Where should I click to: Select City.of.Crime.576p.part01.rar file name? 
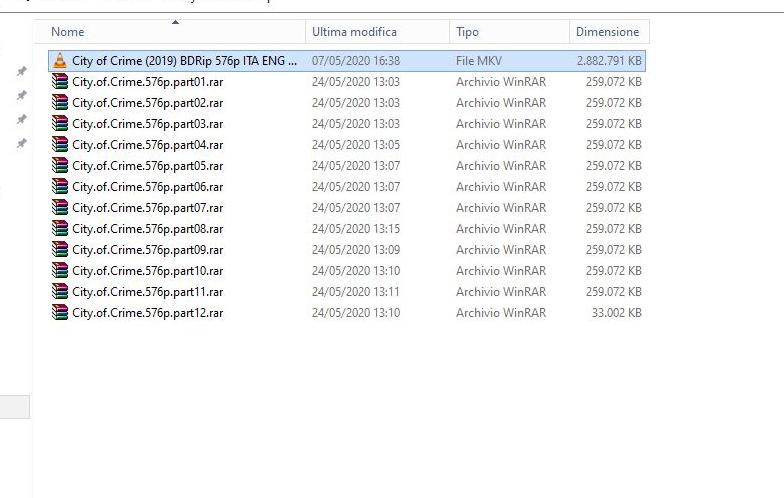pyautogui.click(x=148, y=82)
